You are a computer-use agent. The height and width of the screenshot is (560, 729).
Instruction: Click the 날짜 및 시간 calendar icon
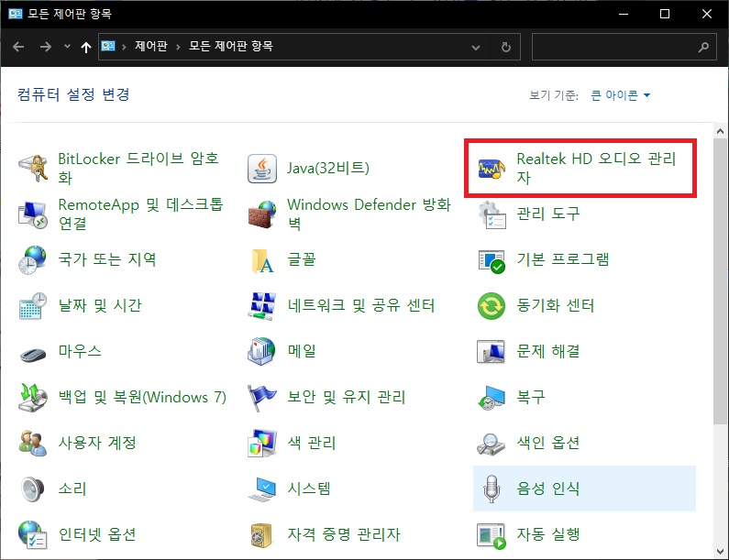(32, 306)
